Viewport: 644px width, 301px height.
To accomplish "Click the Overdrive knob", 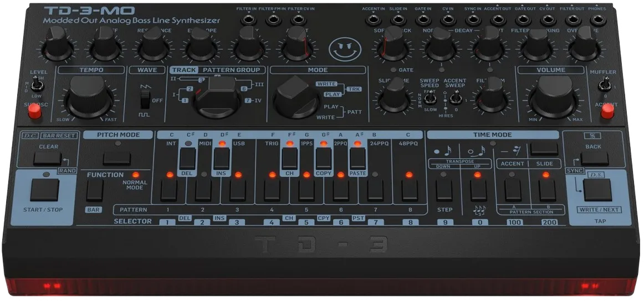I will (x=585, y=45).
